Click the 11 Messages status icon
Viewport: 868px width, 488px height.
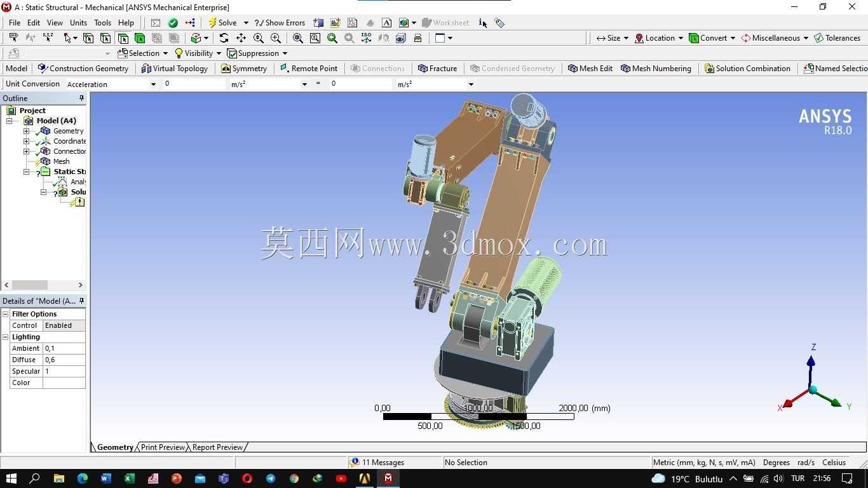(355, 463)
